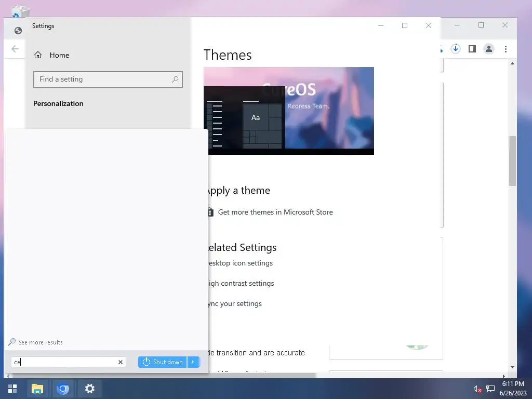The image size is (532, 399).
Task: Close the Settings window
Action: (x=429, y=25)
